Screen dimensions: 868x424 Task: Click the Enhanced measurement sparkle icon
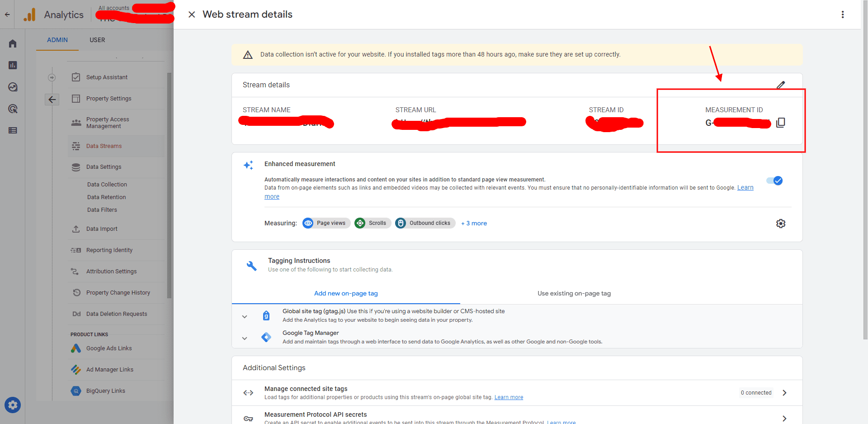pos(248,165)
